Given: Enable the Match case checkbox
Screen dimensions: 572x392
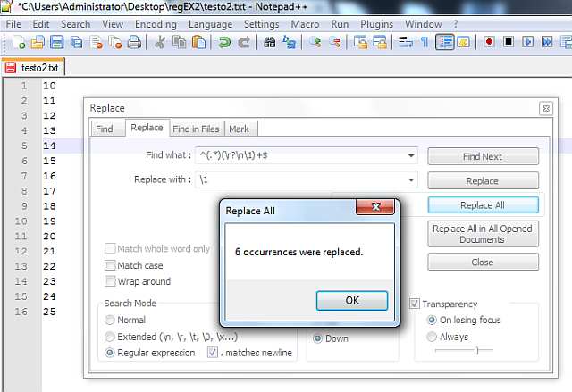Looking at the screenshot, I should (110, 265).
